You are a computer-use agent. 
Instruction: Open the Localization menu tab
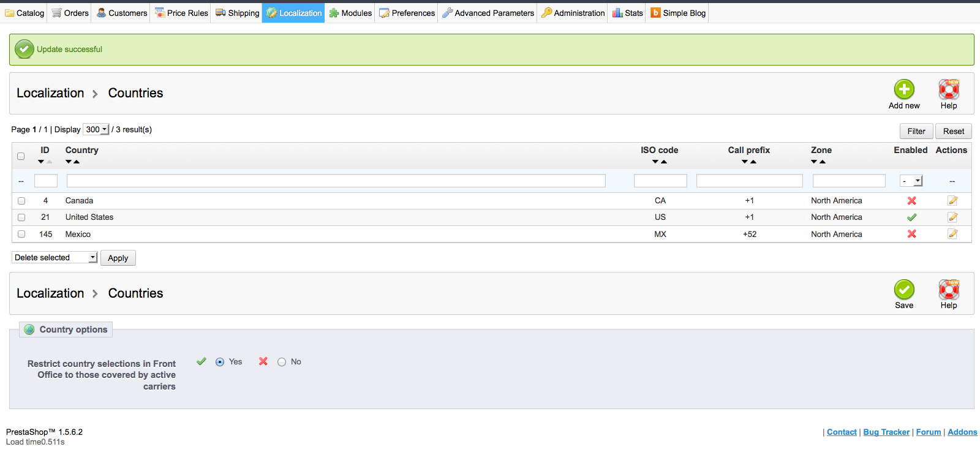(294, 13)
